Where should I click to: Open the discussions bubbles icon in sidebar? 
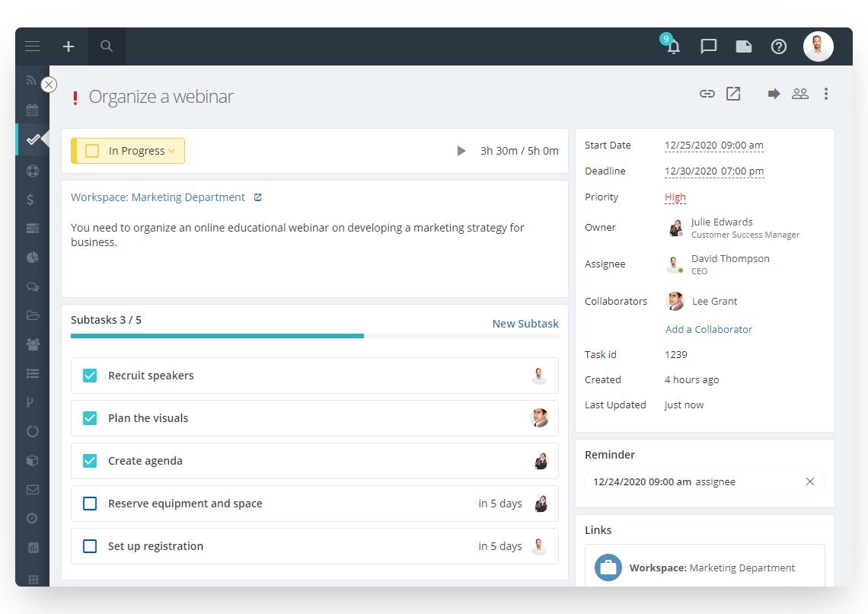pyautogui.click(x=33, y=286)
